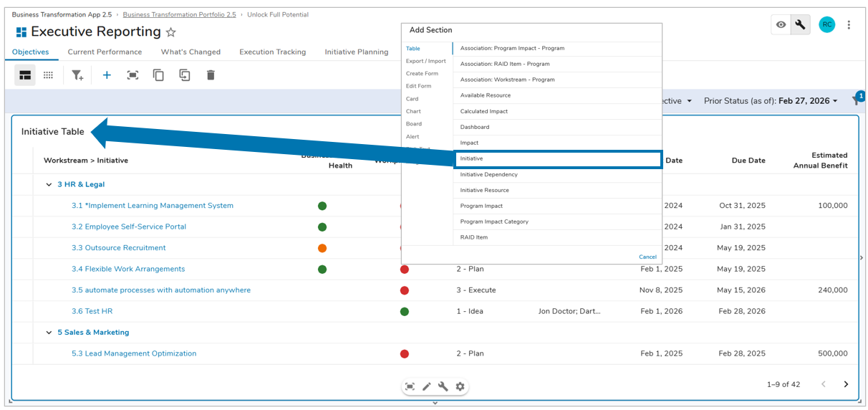Image resolution: width=868 pixels, height=410 pixels.
Task: Go to the next page of table results
Action: (x=846, y=384)
